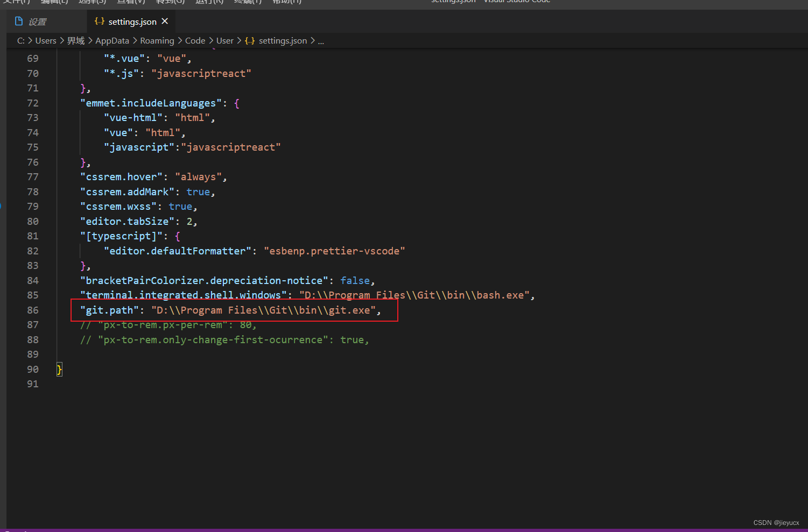This screenshot has width=808, height=532.
Task: Open the 界域 breadcrumb segment
Action: [x=76, y=40]
